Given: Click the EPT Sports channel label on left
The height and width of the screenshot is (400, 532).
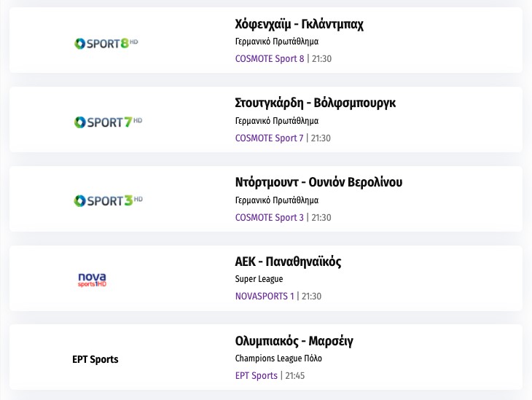Looking at the screenshot, I should 95,359.
